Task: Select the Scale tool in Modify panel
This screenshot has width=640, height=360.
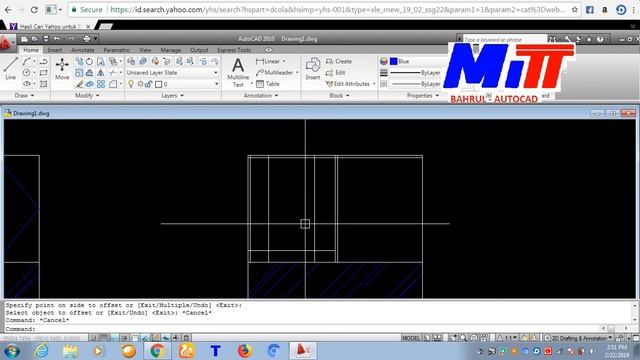Action: [79, 73]
